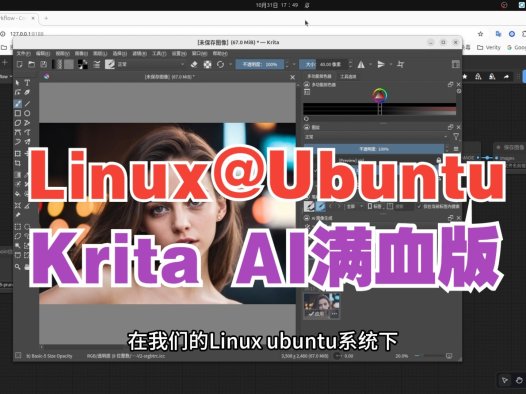Image resolution: width=526 pixels, height=394 pixels.
Task: Open the Edit menu
Action: click(x=43, y=54)
